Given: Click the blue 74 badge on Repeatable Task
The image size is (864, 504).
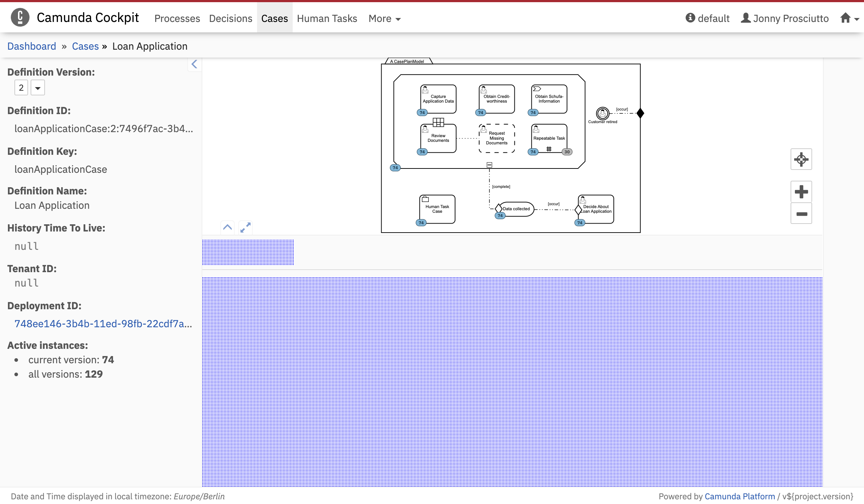Looking at the screenshot, I should click(533, 152).
